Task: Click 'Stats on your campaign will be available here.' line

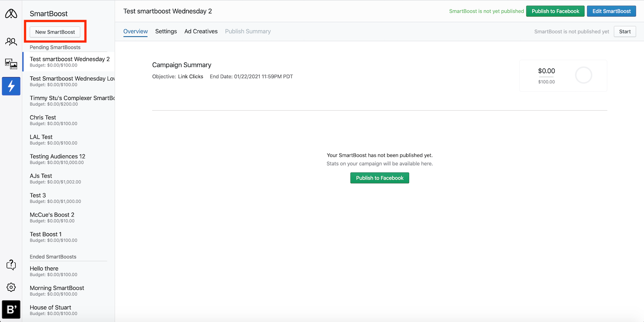Action: (380, 164)
